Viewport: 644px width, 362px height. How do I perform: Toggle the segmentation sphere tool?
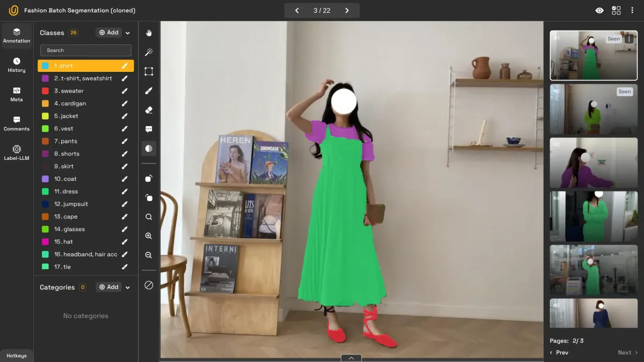(149, 148)
